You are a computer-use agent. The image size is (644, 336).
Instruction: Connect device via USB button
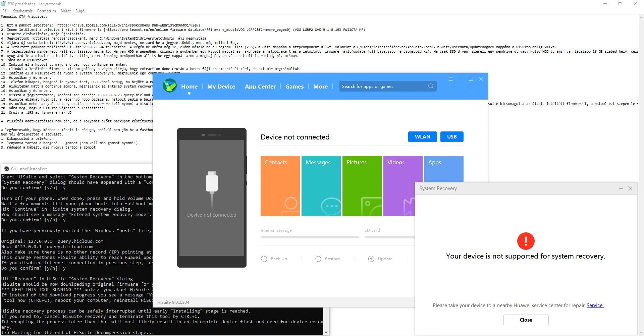pos(452,137)
